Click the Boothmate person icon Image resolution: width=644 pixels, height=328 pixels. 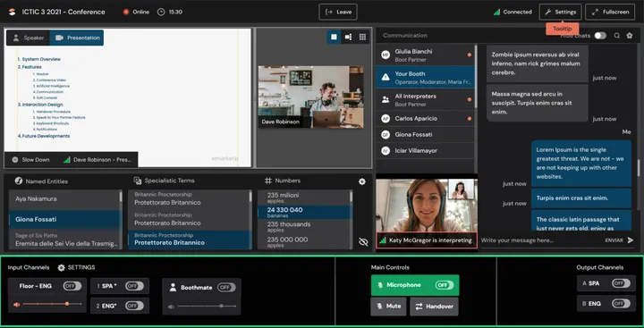(x=173, y=288)
